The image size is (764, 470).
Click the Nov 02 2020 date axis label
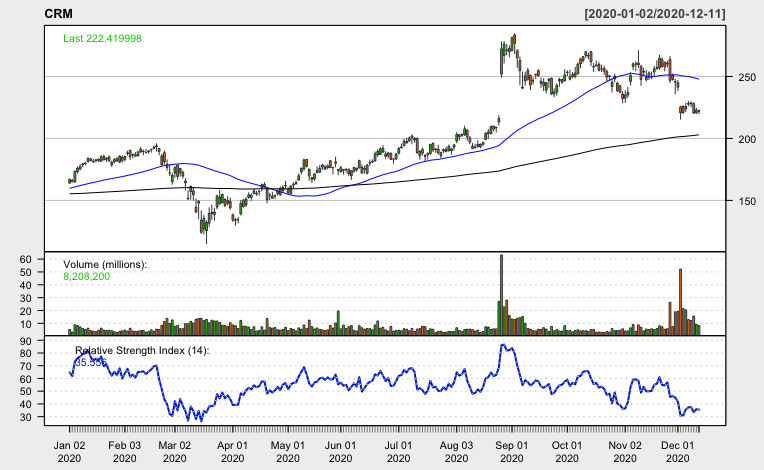tap(625, 452)
